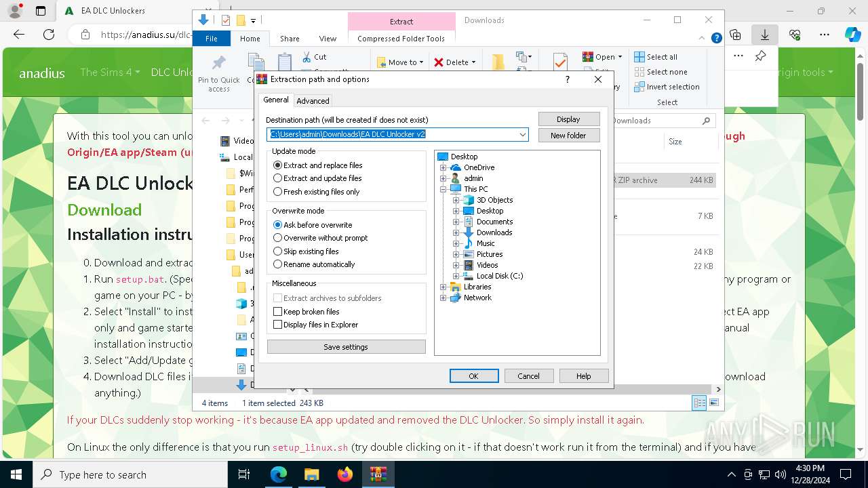The image size is (868, 488).
Task: Click Explorer ribbon help icon
Action: [x=717, y=39]
